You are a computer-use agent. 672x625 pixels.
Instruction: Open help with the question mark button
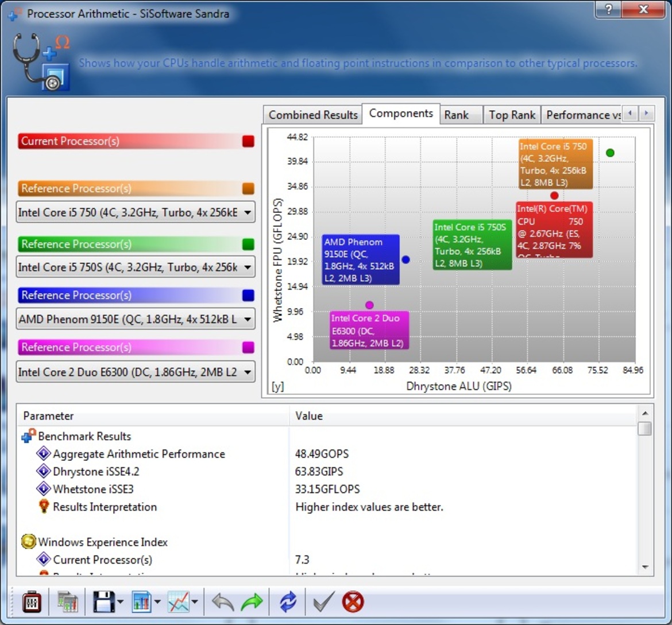tap(609, 9)
